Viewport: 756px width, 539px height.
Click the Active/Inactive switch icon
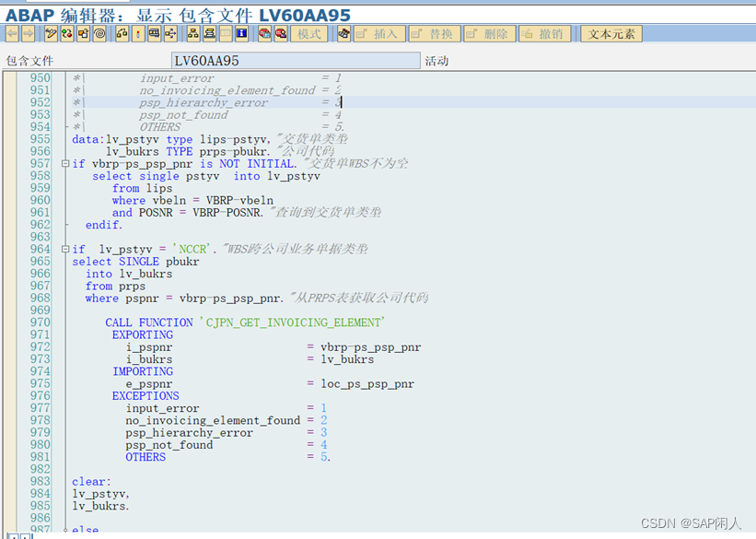(x=67, y=34)
